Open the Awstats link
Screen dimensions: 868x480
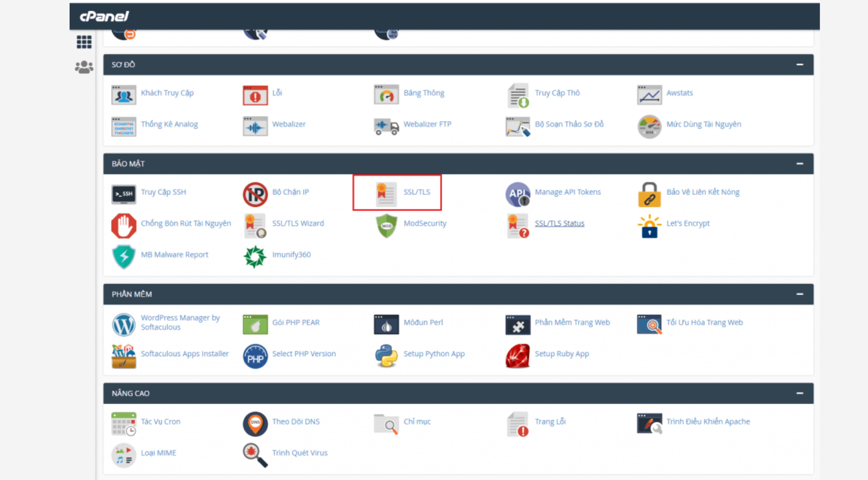tap(680, 93)
